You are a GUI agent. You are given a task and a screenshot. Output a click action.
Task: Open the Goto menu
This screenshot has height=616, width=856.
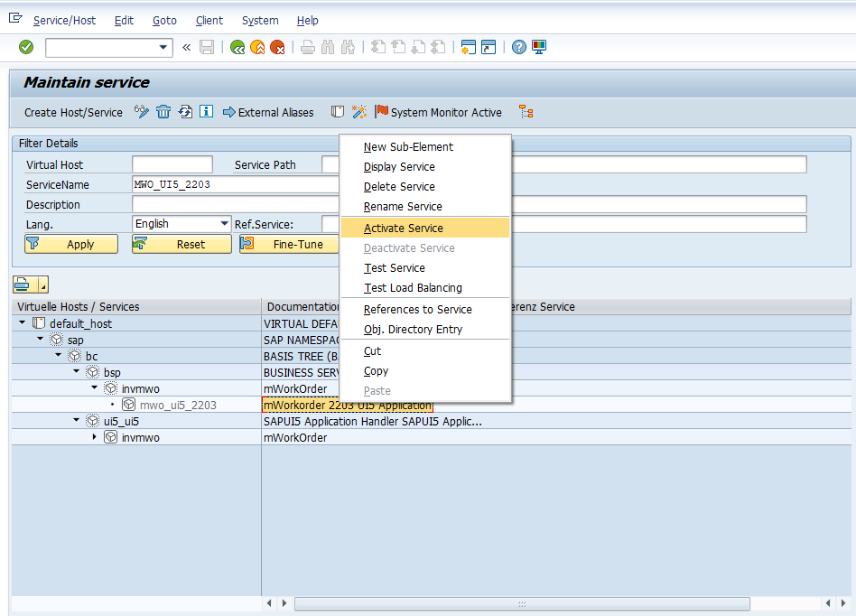(x=164, y=21)
